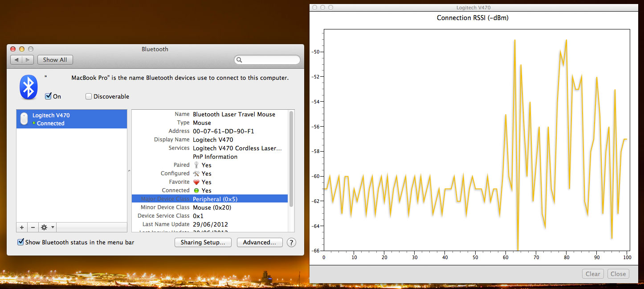
Task: Go forward with the right arrow button
Action: 28,60
